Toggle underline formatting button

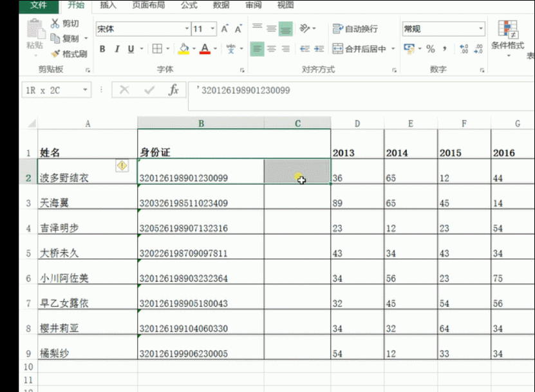coord(131,49)
